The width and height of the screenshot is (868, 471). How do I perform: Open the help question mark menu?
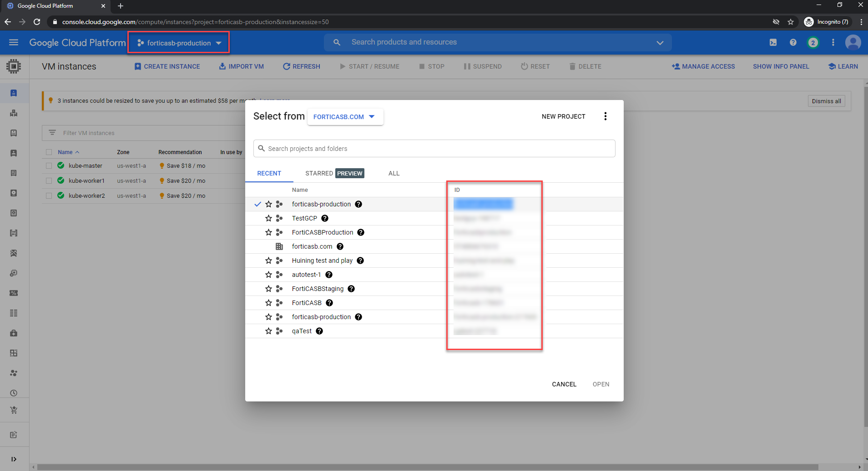[793, 42]
